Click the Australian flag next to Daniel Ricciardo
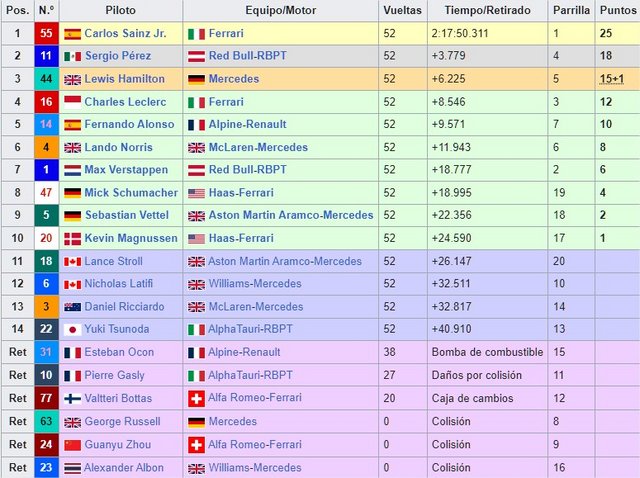640x478 pixels. coord(73,307)
